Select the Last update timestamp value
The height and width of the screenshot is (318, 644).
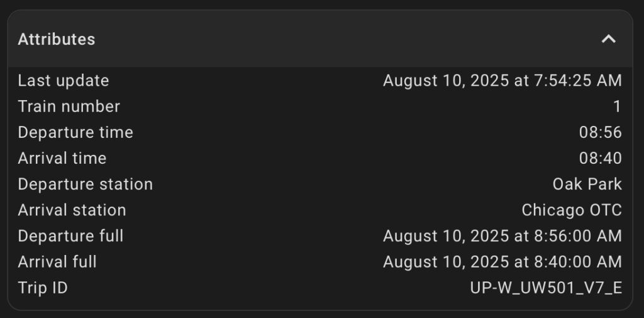click(x=502, y=81)
